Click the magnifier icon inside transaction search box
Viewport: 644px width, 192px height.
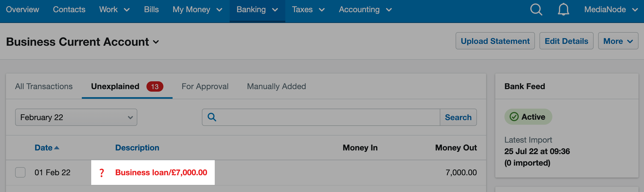coord(212,117)
